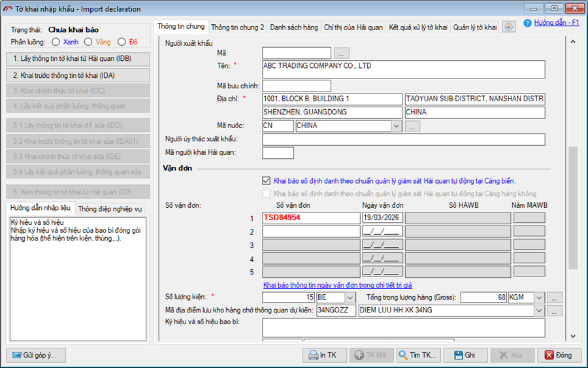Click the browse button beside exporter Mã field

point(342,53)
